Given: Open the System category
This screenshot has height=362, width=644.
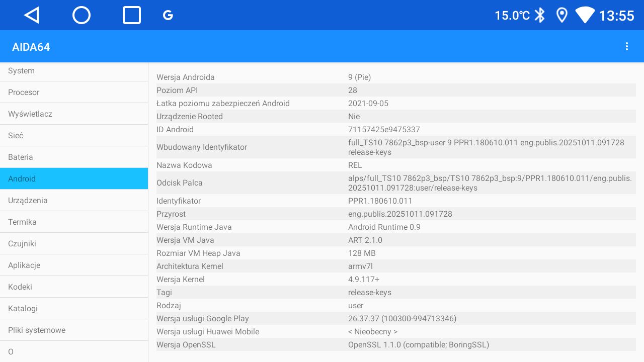Looking at the screenshot, I should click(74, 71).
